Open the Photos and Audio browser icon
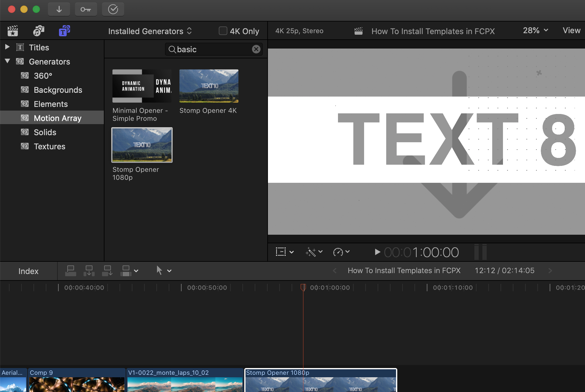585x392 pixels. (38, 31)
